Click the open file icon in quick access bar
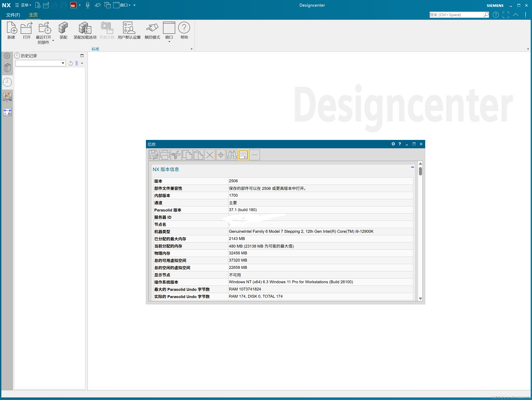 coord(46,5)
